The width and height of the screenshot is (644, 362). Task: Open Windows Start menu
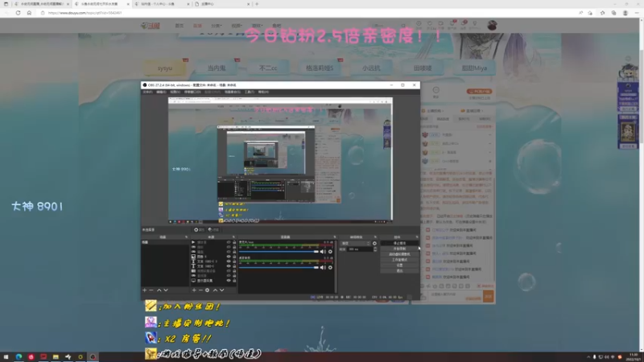tap(6, 357)
